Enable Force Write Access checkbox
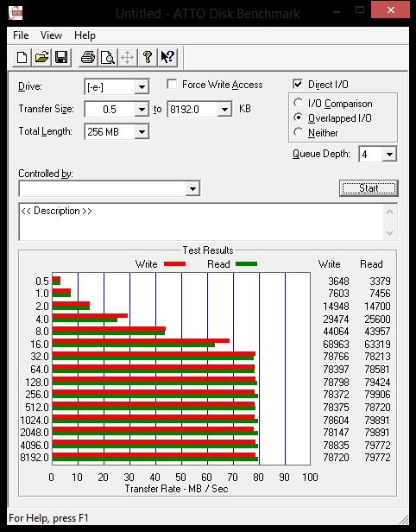416x532 pixels. tap(172, 84)
